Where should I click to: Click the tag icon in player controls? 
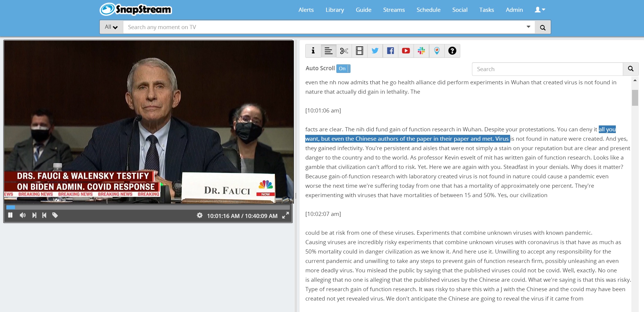(55, 215)
